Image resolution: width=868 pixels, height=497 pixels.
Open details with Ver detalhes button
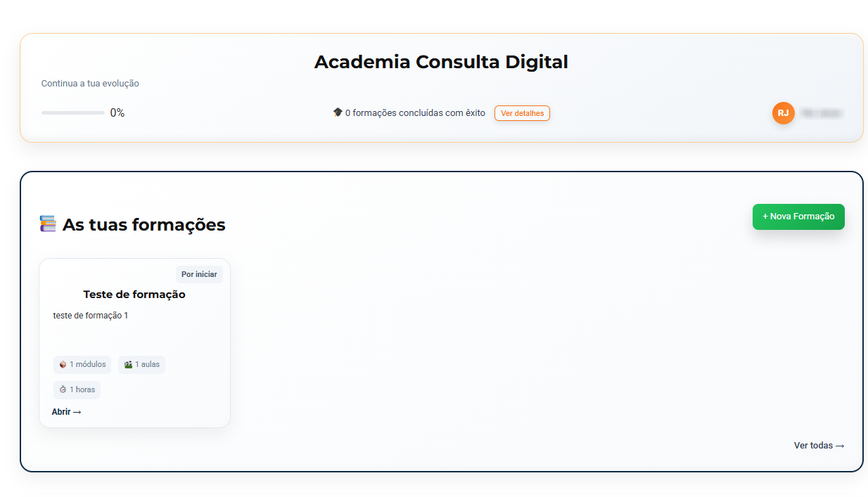click(x=522, y=113)
